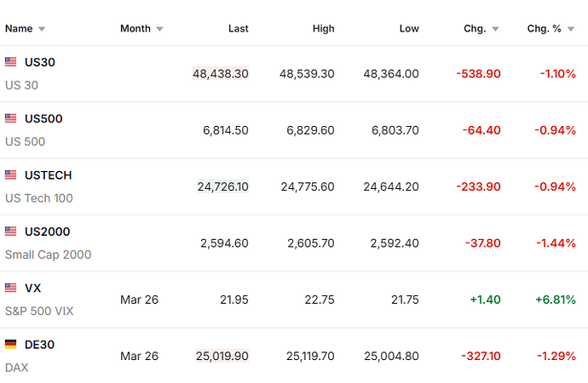Select the 'DAX' subtitle text
This screenshot has height=383, width=588.
pos(17,368)
